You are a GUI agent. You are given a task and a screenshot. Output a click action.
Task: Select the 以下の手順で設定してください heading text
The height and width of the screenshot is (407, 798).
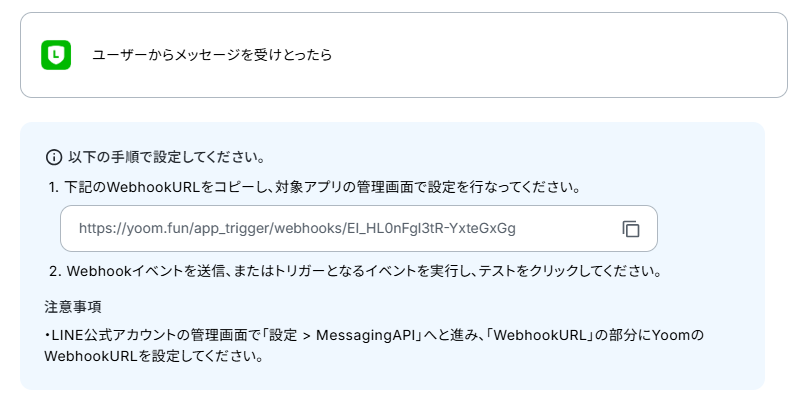coord(167,157)
